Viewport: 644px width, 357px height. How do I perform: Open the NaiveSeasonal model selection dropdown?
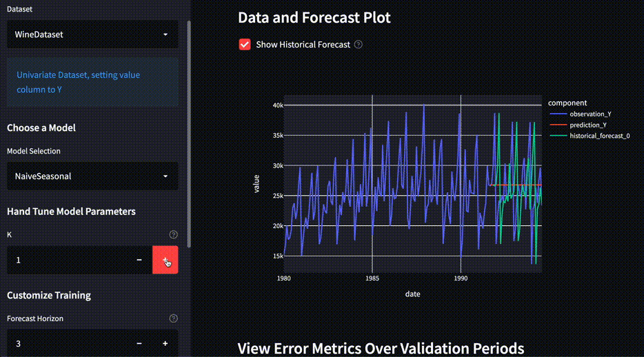click(92, 176)
